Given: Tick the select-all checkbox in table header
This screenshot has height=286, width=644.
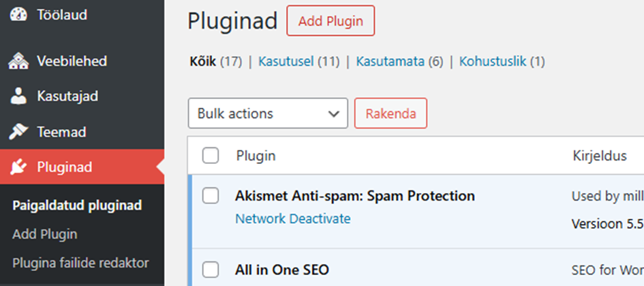Looking at the screenshot, I should (211, 156).
